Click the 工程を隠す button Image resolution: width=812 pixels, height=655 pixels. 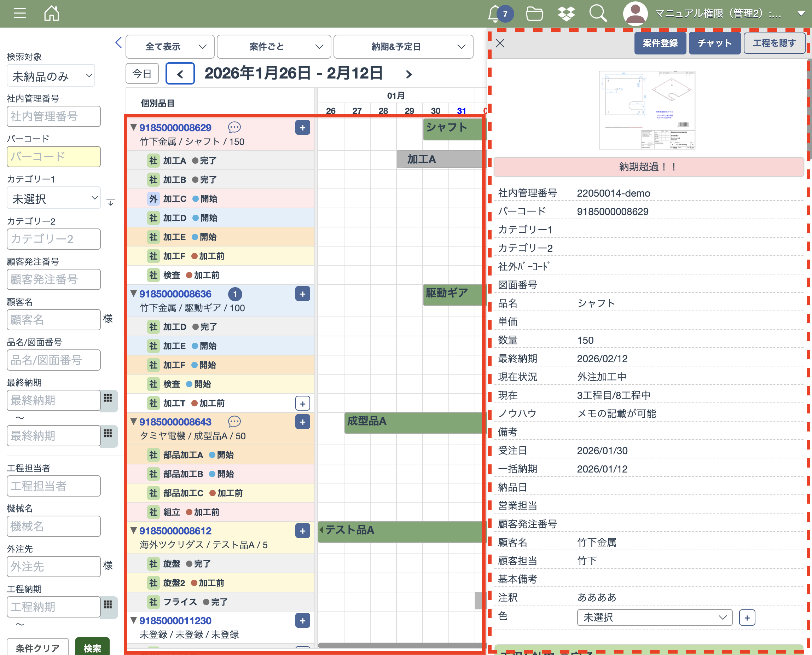[774, 44]
